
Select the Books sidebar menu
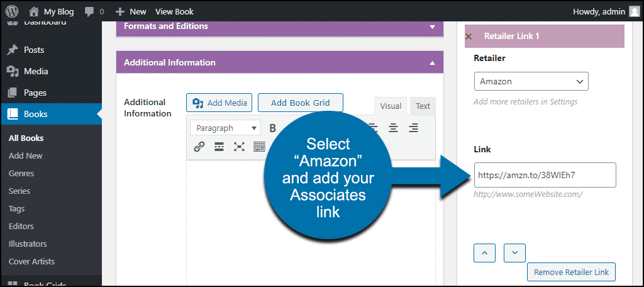click(x=51, y=114)
